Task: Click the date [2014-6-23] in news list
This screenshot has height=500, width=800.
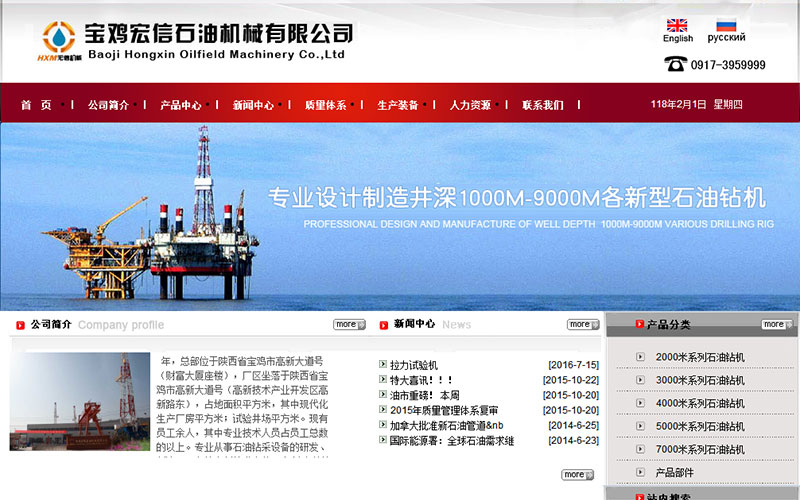Action: (x=573, y=440)
